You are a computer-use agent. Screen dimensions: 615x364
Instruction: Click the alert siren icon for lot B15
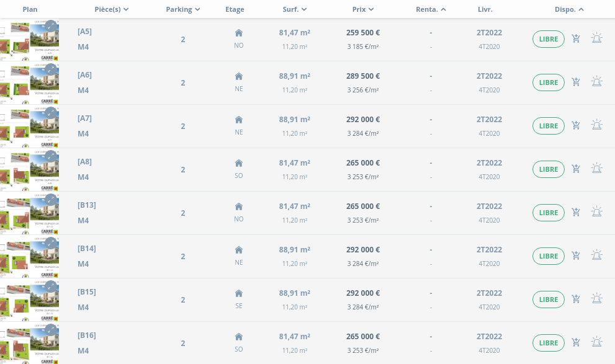(x=596, y=299)
